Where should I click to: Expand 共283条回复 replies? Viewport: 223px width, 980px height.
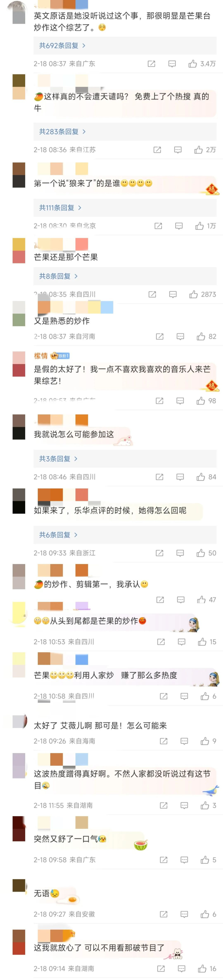(62, 132)
